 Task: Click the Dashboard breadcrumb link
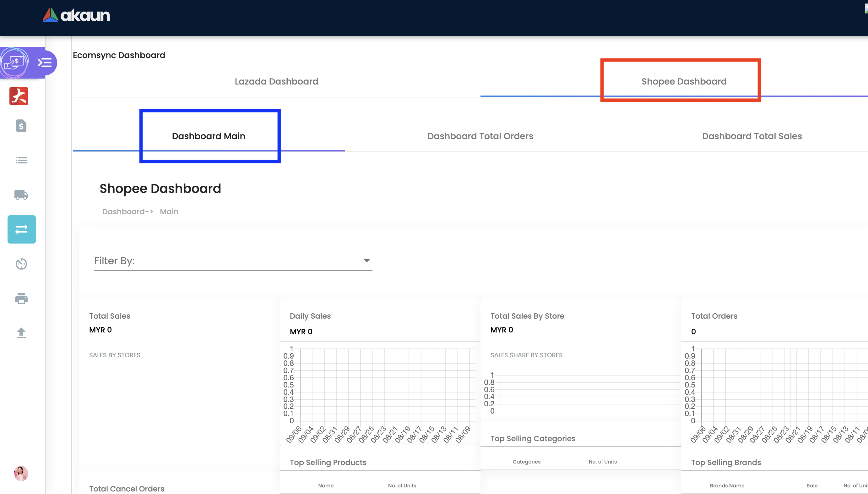tap(124, 212)
